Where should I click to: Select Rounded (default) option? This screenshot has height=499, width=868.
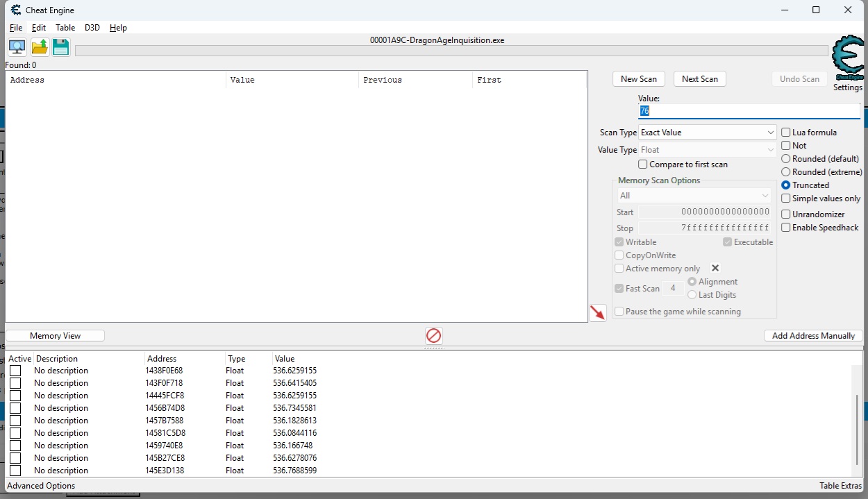coord(786,159)
